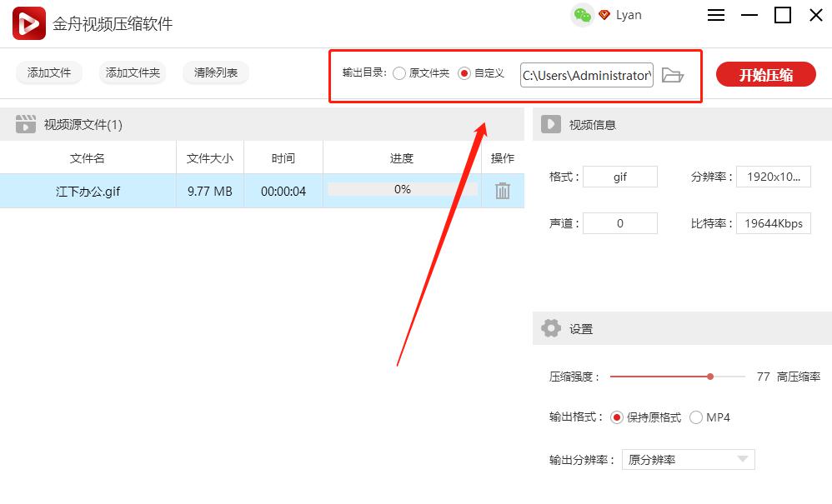Image resolution: width=832 pixels, height=504 pixels.
Task: Choose MP4 as output format
Action: (696, 417)
